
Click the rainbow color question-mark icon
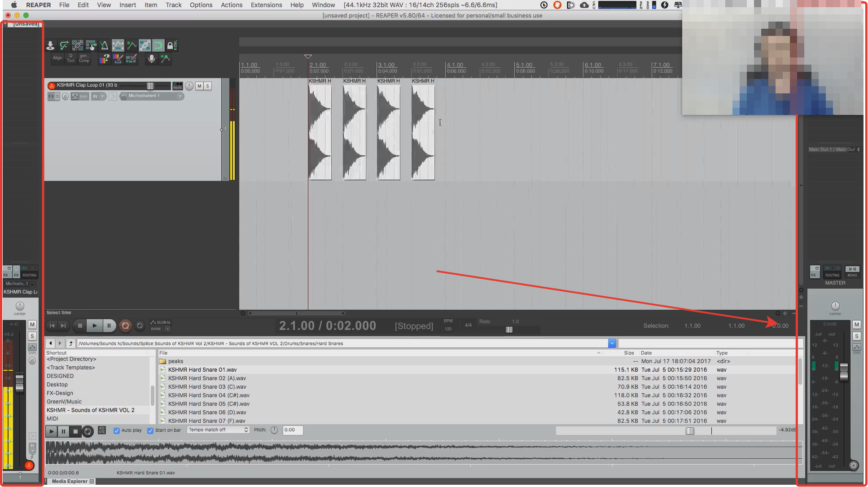[104, 59]
